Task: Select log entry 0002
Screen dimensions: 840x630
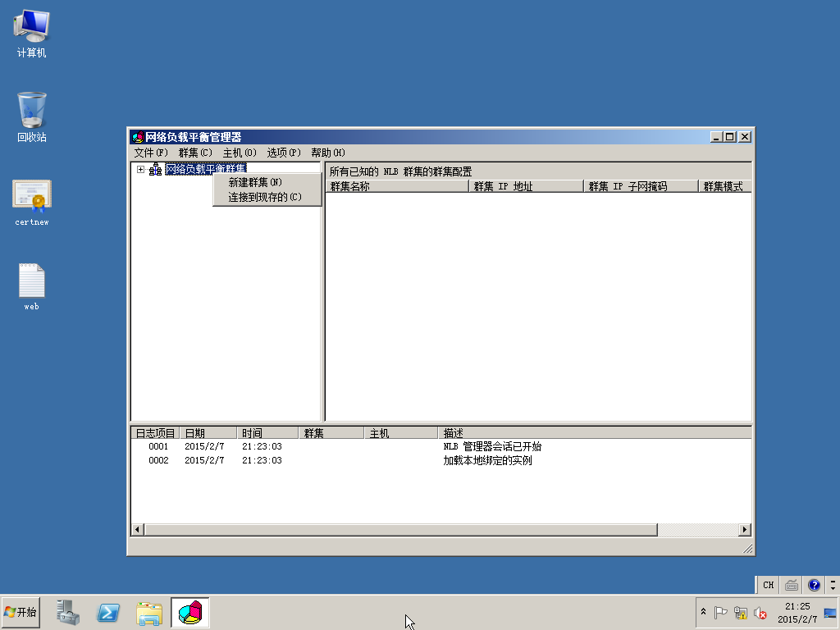Action: coord(441,460)
